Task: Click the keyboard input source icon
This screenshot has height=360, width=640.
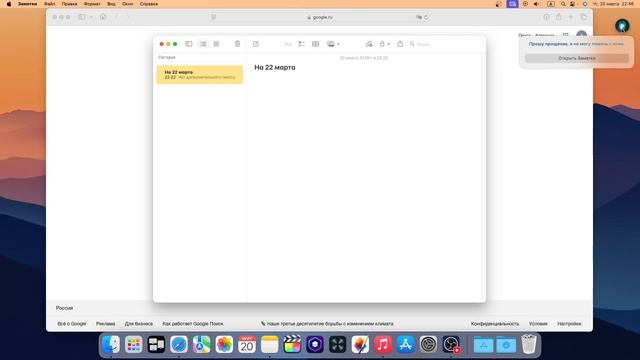Action: [x=551, y=4]
